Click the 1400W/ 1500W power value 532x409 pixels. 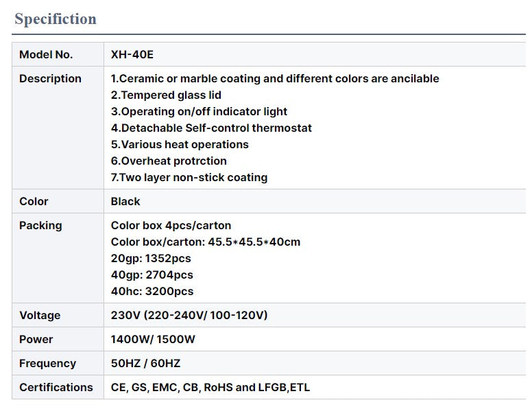pos(153,340)
